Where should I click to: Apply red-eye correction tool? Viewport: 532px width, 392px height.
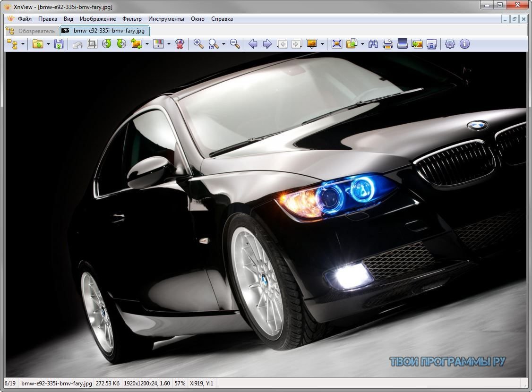(x=180, y=44)
